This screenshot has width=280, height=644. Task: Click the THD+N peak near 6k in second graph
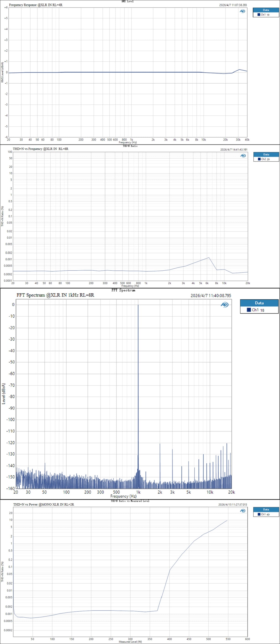[209, 258]
